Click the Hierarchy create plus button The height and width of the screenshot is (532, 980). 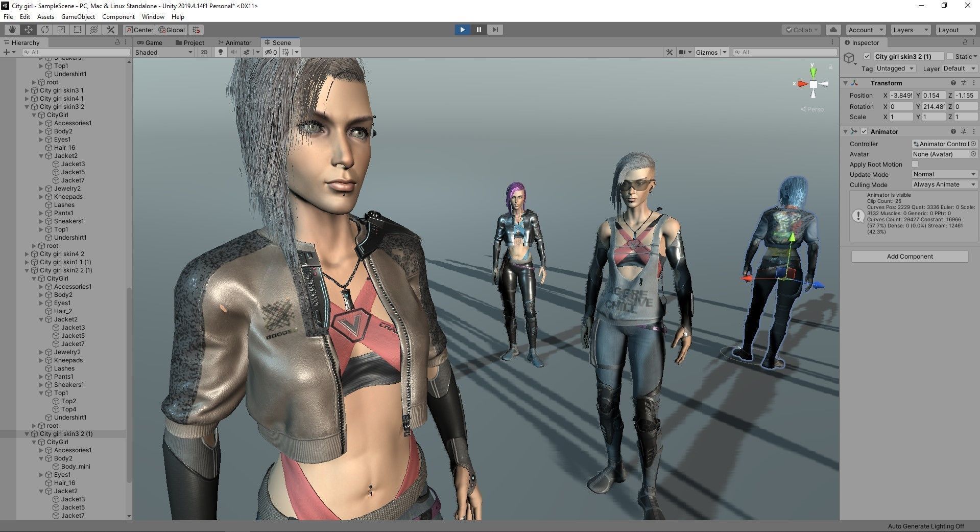7,52
